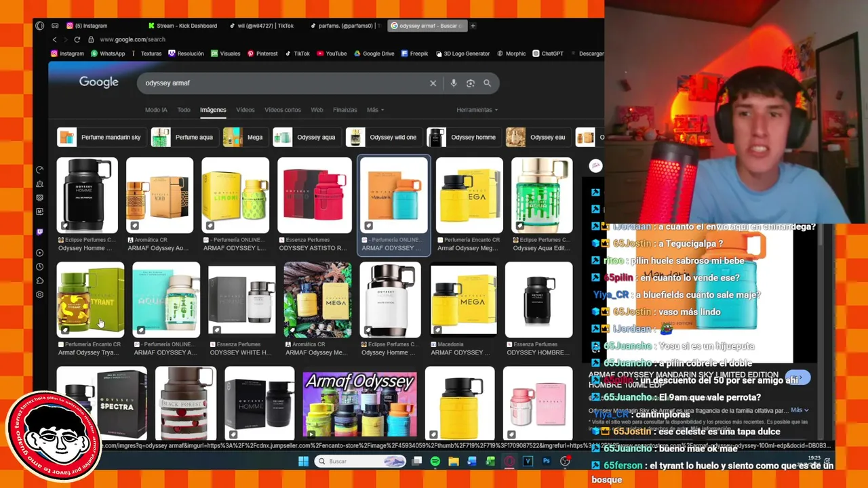
Task: Open the V app icon on taskbar
Action: click(528, 462)
